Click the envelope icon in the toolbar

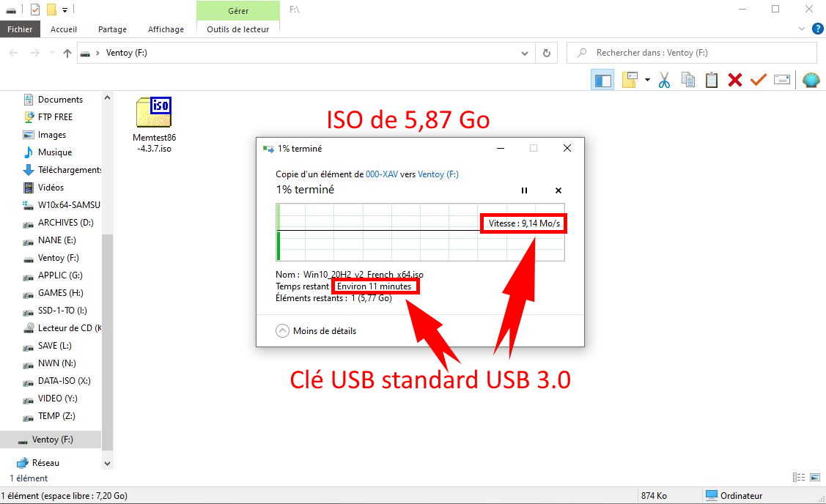(x=781, y=80)
